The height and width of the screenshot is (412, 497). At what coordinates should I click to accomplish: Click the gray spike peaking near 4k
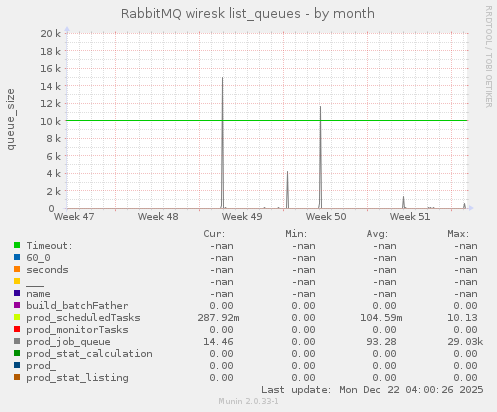click(x=287, y=190)
